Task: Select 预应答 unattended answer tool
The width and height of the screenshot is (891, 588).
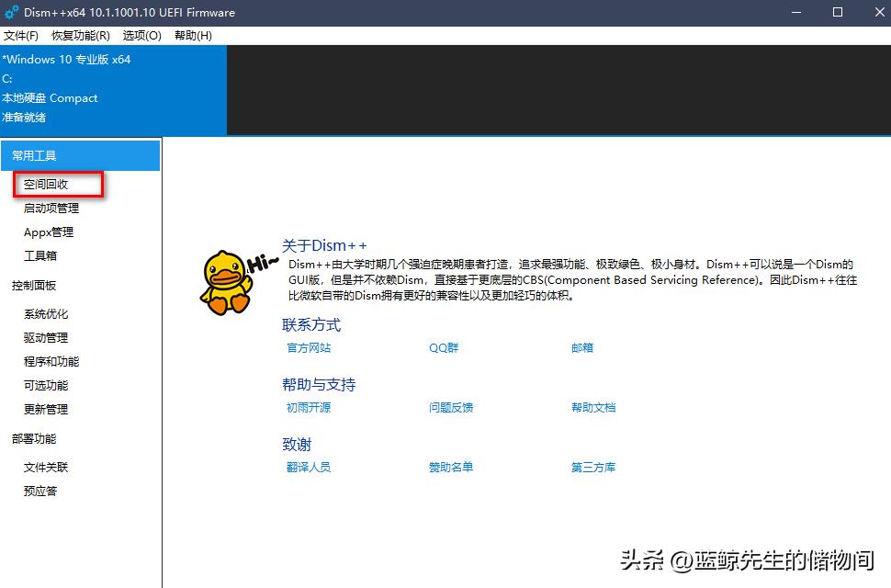Action: pos(44,491)
